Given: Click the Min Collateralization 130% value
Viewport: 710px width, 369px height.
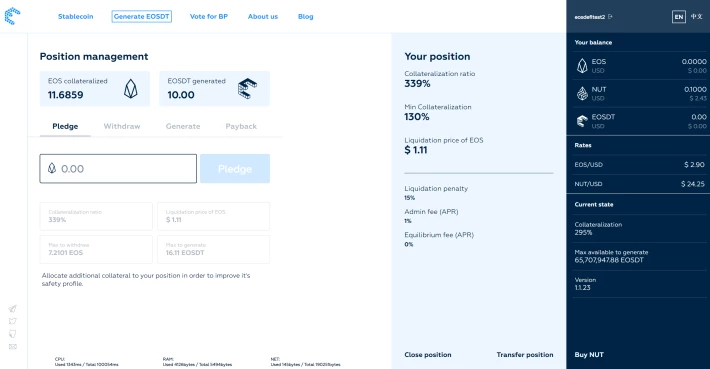Looking at the screenshot, I should (417, 117).
